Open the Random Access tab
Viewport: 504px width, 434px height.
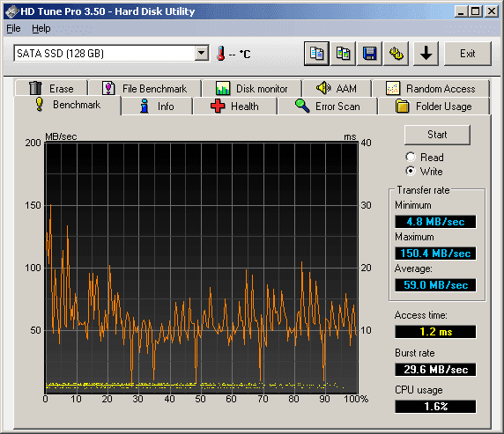coord(430,88)
